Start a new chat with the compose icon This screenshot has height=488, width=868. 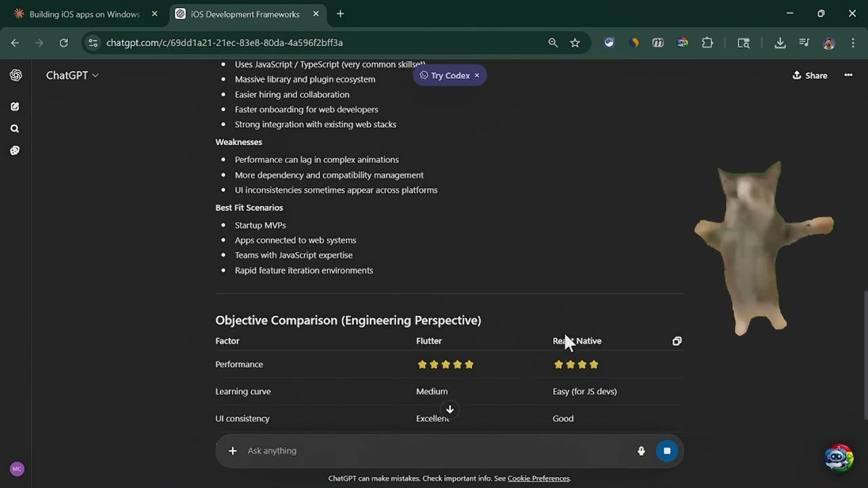click(16, 106)
